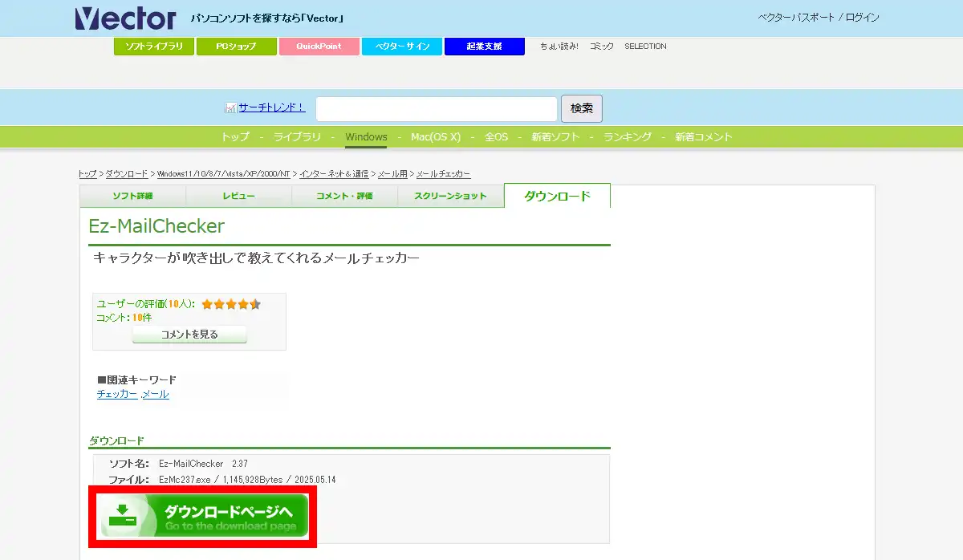
Task: Open the ベクターサイン button
Action: click(x=402, y=47)
